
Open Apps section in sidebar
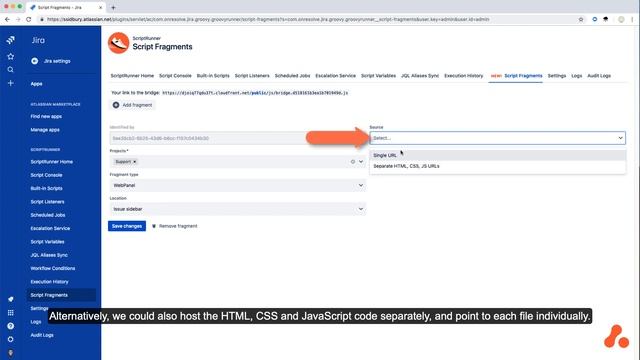pos(36,84)
